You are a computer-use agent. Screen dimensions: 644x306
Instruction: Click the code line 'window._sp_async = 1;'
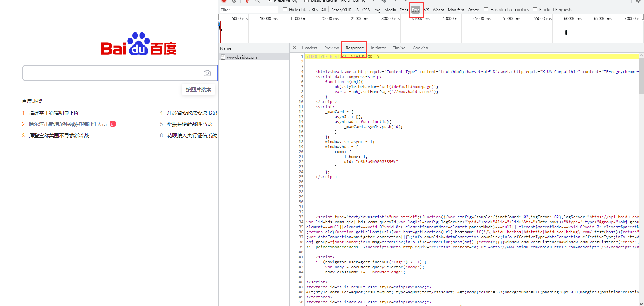click(350, 142)
